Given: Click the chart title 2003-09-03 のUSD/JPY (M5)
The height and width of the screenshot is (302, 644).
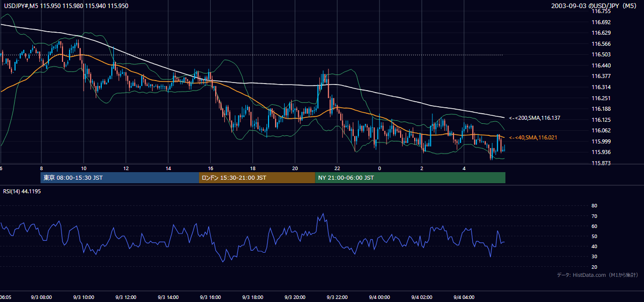Looking at the screenshot, I should click(595, 6).
